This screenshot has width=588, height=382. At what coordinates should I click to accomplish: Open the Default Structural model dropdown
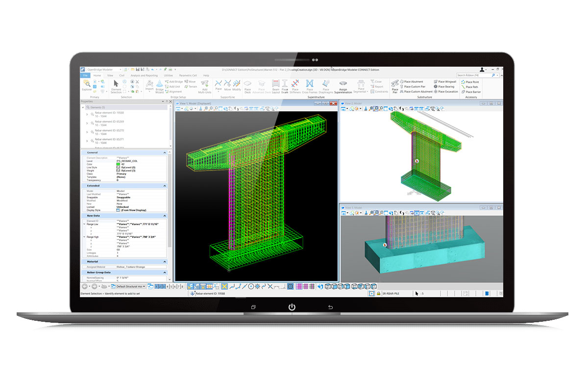coord(143,286)
